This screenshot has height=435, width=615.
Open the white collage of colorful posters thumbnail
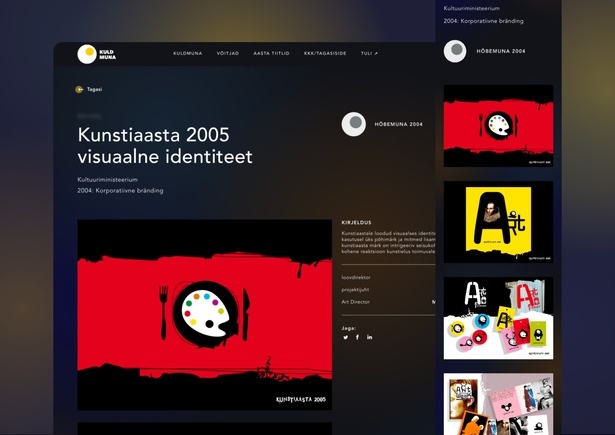point(498,318)
